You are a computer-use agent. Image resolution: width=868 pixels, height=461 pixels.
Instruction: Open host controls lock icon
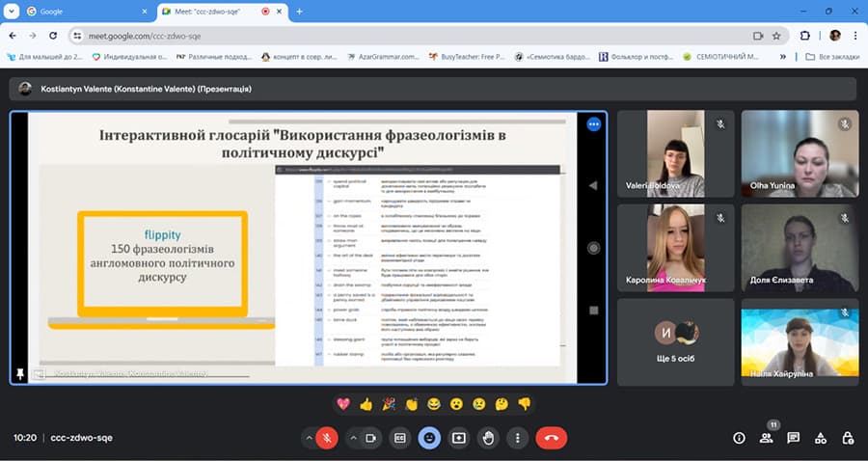[847, 437]
